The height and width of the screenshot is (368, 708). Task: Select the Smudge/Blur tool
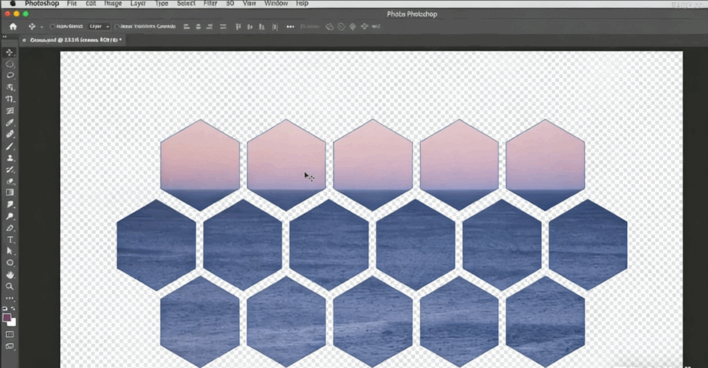click(9, 205)
